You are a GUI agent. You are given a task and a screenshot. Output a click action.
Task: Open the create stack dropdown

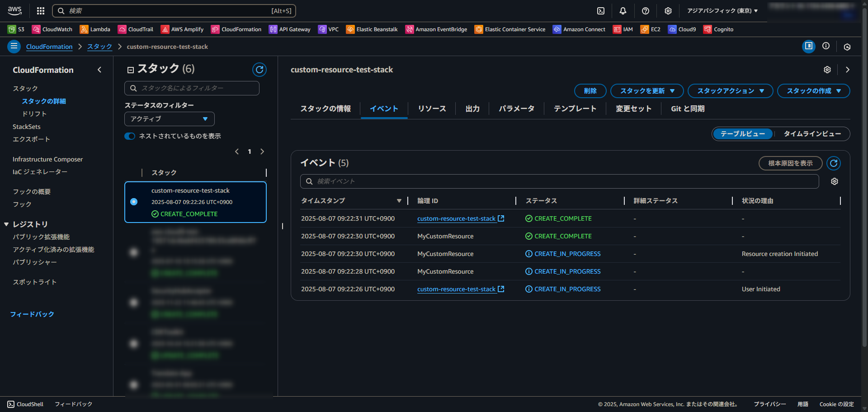[x=814, y=91]
